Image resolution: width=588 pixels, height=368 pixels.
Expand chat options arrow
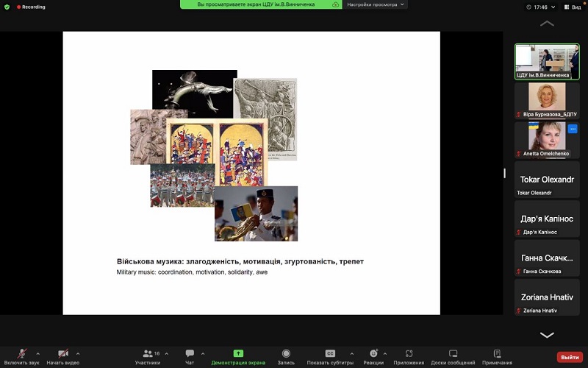point(203,354)
